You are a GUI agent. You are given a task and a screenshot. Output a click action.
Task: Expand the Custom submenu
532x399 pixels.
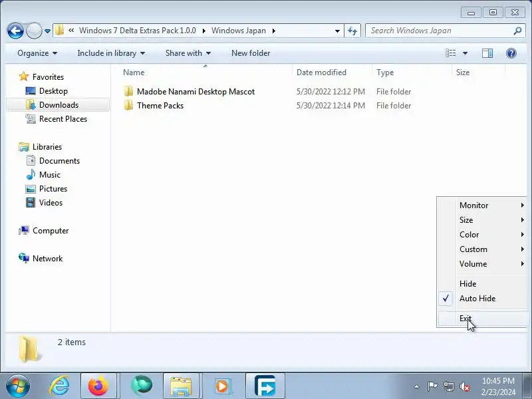click(483, 249)
